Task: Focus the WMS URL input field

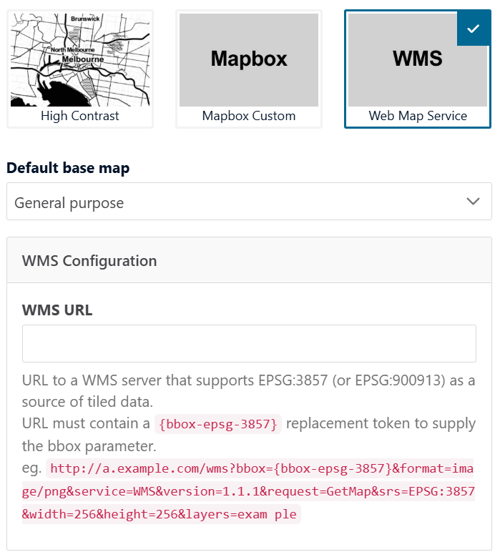Action: (249, 343)
